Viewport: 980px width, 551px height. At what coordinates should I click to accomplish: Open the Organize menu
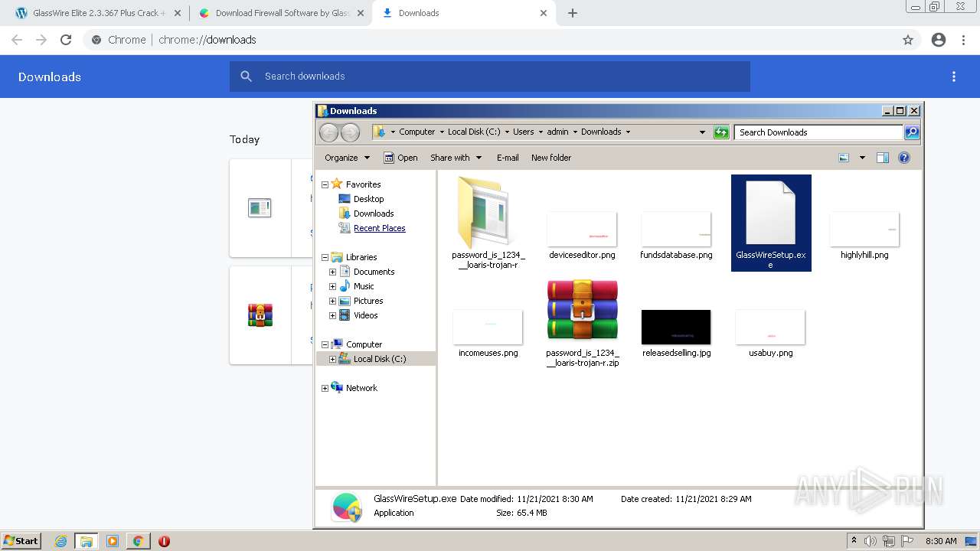[x=347, y=158]
